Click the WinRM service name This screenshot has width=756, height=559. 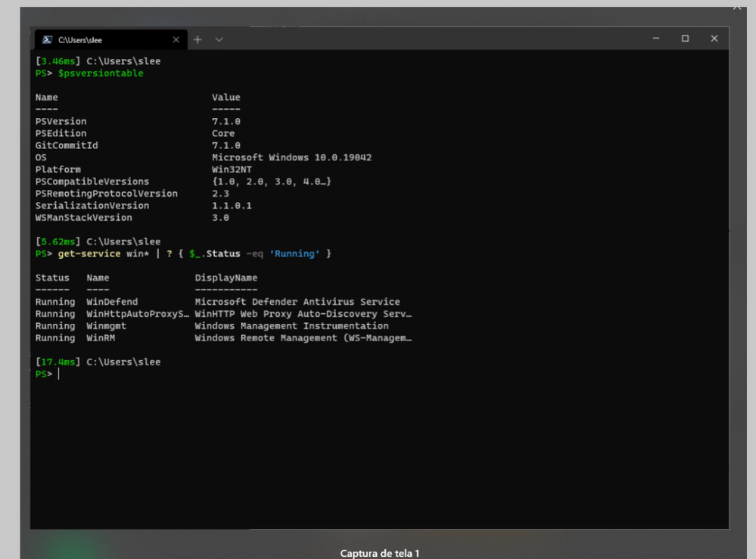pos(101,338)
